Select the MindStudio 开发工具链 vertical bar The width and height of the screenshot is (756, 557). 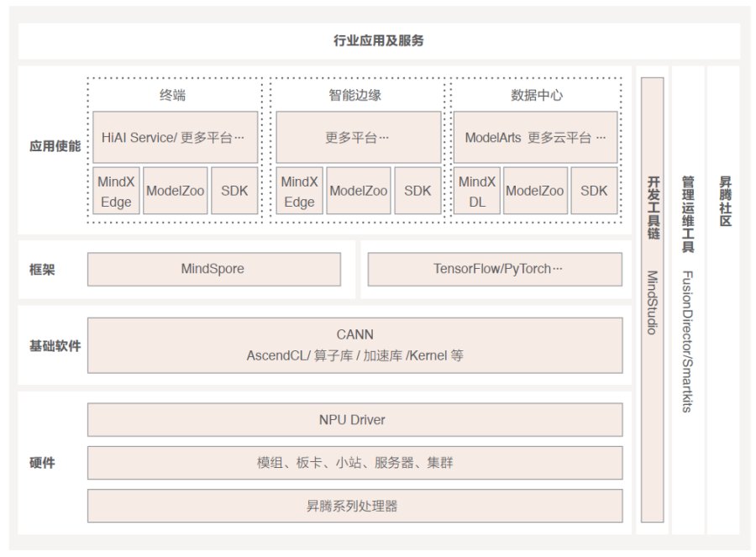[653, 300]
